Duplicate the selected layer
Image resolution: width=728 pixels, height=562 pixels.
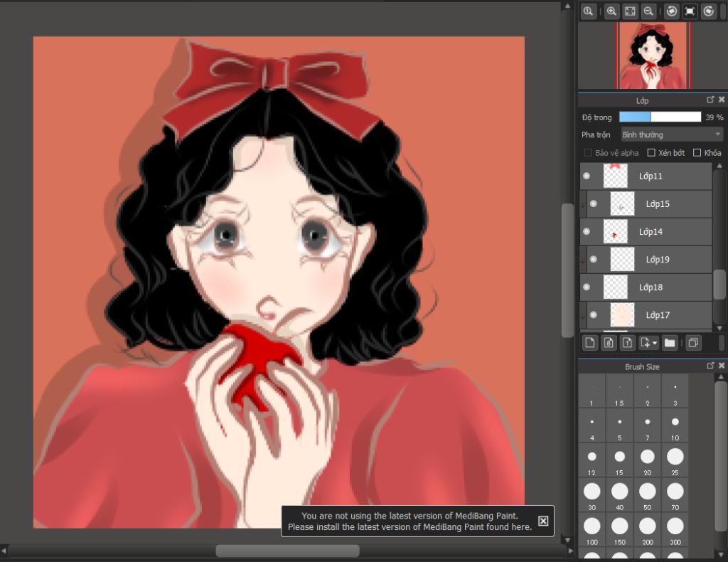(693, 343)
